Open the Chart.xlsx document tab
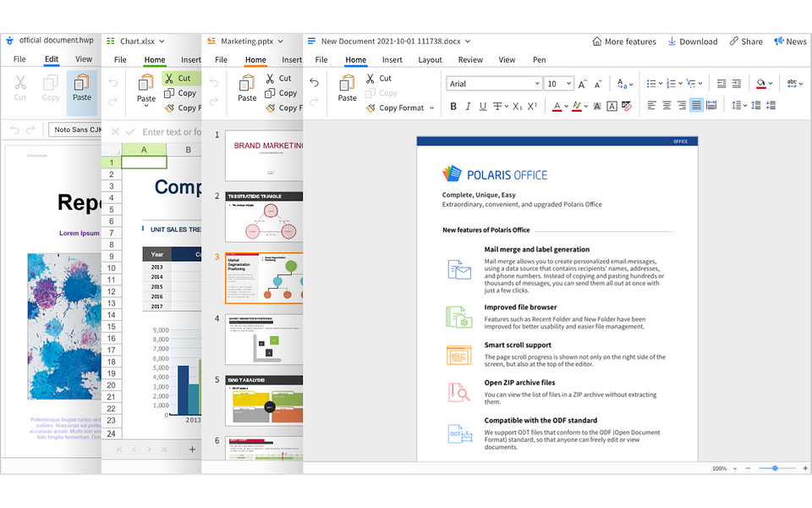This screenshot has height=508, width=812. pyautogui.click(x=135, y=40)
